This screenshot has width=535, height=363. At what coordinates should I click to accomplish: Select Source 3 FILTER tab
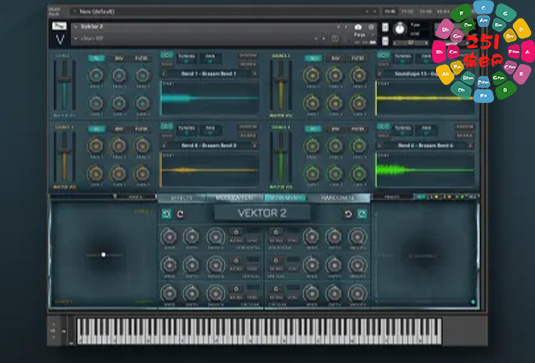click(141, 129)
